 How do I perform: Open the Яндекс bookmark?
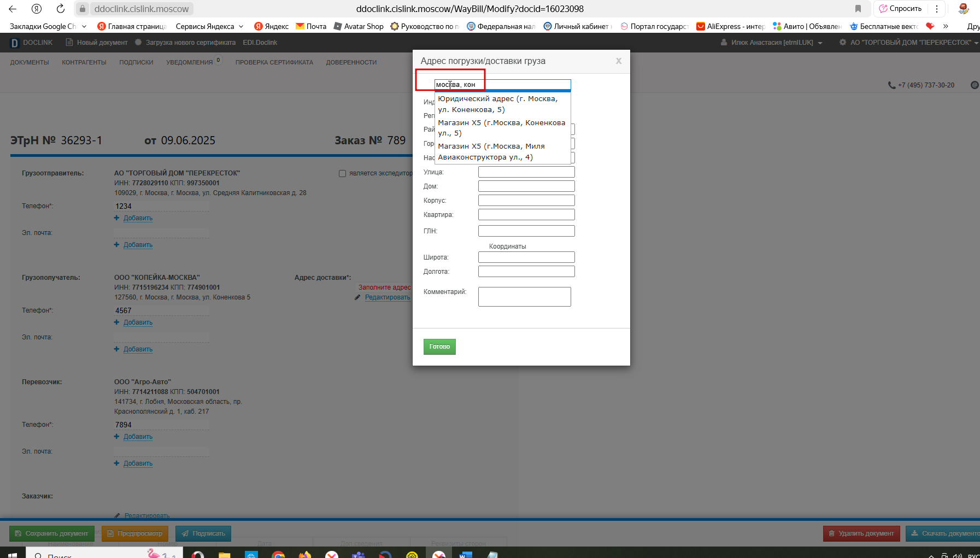[x=271, y=26]
